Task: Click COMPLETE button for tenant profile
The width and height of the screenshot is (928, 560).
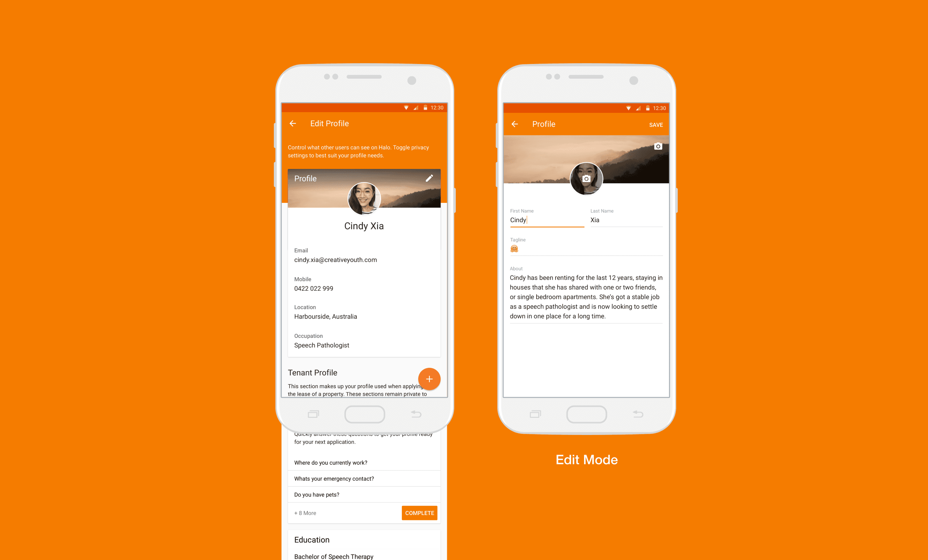Action: pos(420,513)
